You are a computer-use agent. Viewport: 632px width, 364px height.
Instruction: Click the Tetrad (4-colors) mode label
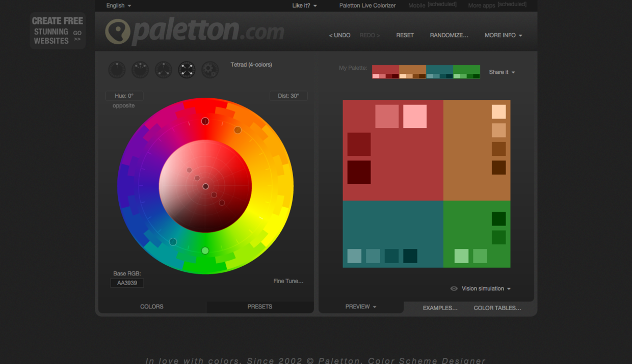click(251, 65)
